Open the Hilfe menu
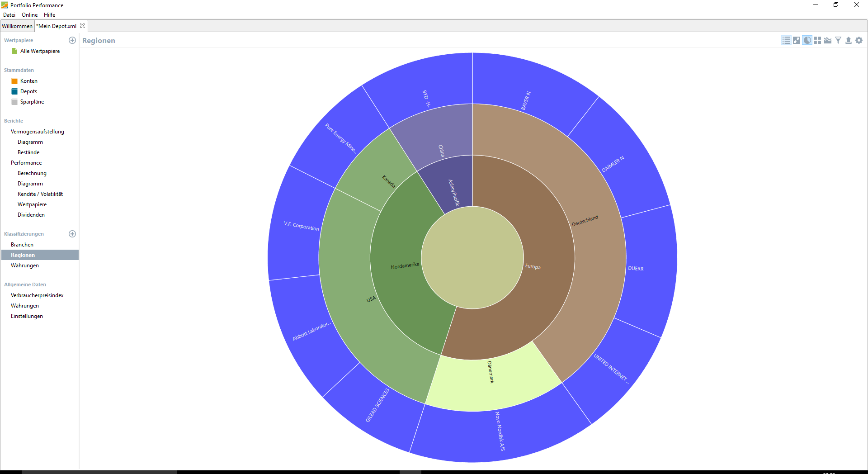Image resolution: width=868 pixels, height=474 pixels. click(50, 15)
